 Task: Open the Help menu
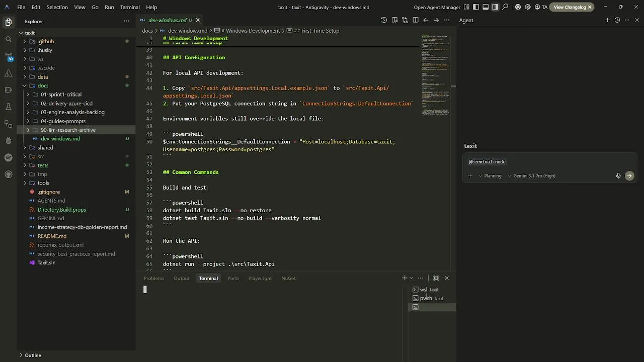click(x=151, y=7)
